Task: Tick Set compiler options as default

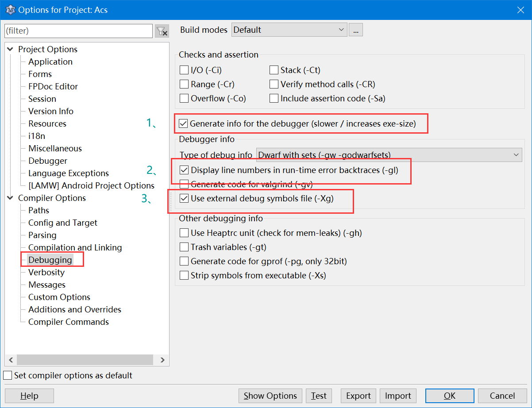Action: (8, 375)
